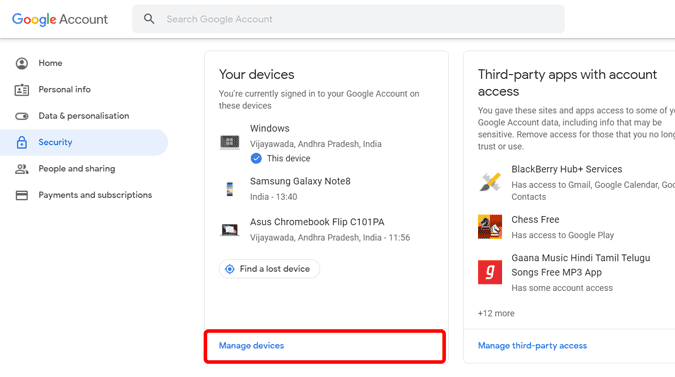This screenshot has width=675, height=377.
Task: Click the Asus Chromebook laptop icon
Action: click(x=229, y=230)
